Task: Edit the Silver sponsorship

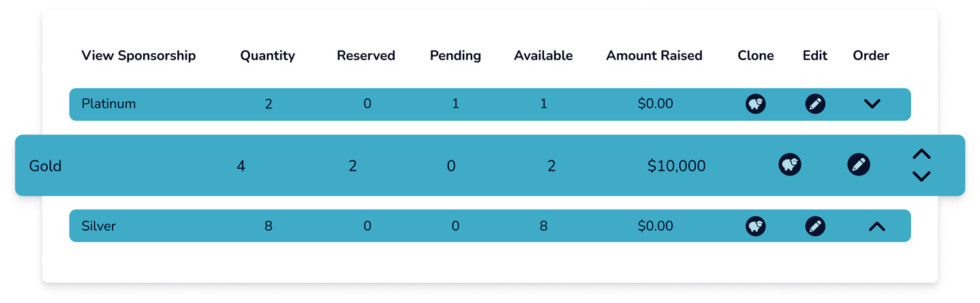Action: [815, 226]
